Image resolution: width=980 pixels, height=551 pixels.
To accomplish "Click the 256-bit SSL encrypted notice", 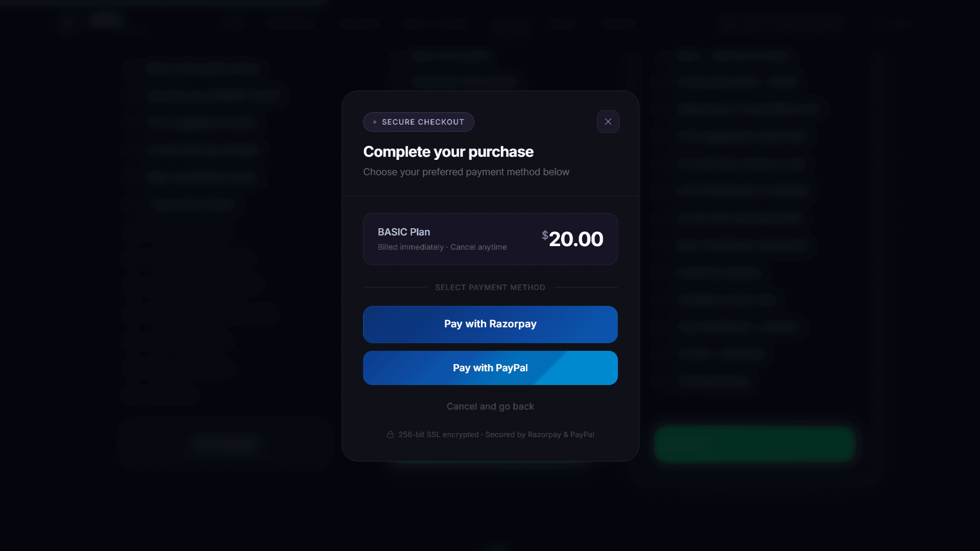I will (x=438, y=435).
